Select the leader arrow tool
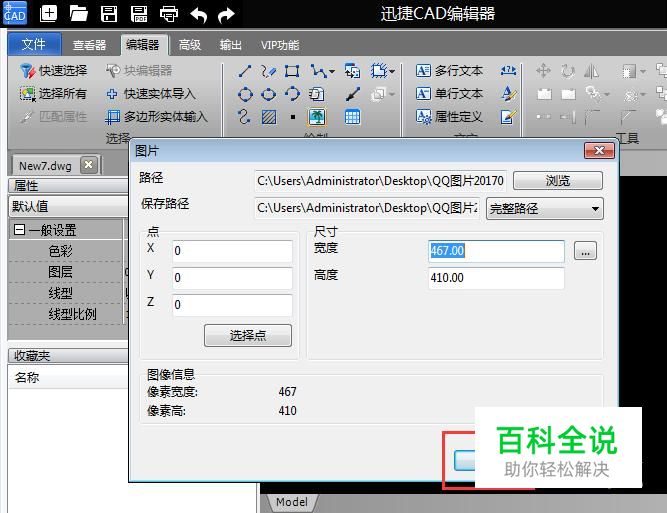Screen dimensions: 667x513 point(353,94)
